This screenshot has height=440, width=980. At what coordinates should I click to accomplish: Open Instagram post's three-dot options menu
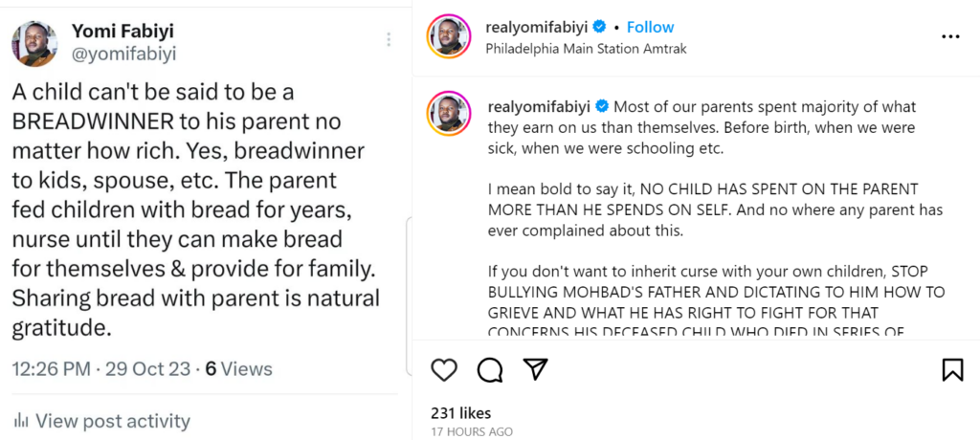(950, 36)
